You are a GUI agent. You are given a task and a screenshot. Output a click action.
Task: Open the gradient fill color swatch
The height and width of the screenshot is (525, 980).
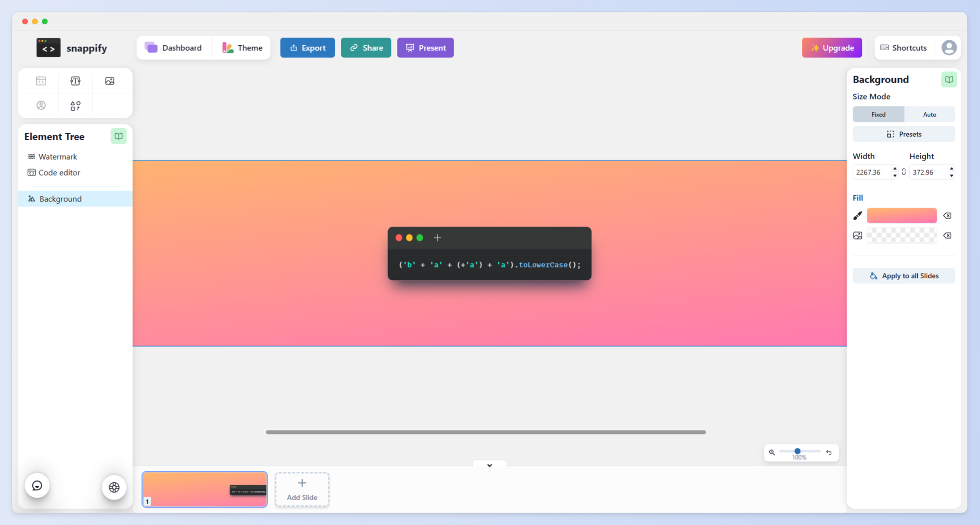pyautogui.click(x=901, y=216)
